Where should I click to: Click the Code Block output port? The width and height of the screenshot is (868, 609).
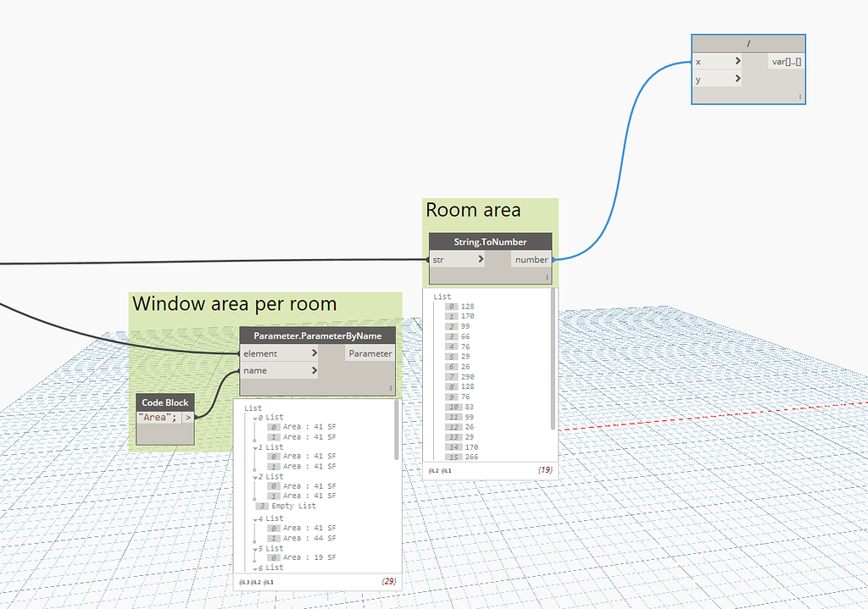pyautogui.click(x=190, y=417)
